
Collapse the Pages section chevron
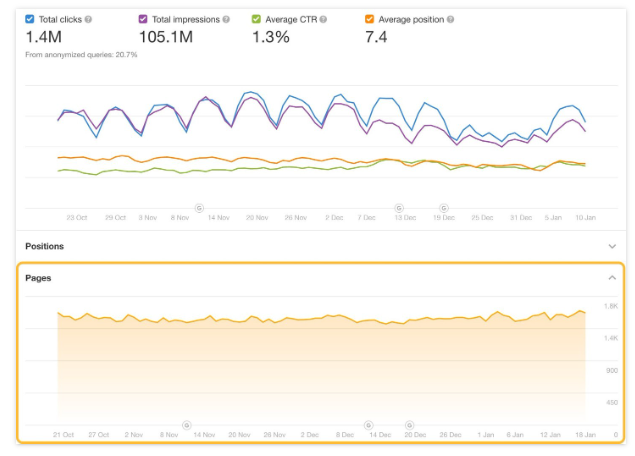pos(612,278)
